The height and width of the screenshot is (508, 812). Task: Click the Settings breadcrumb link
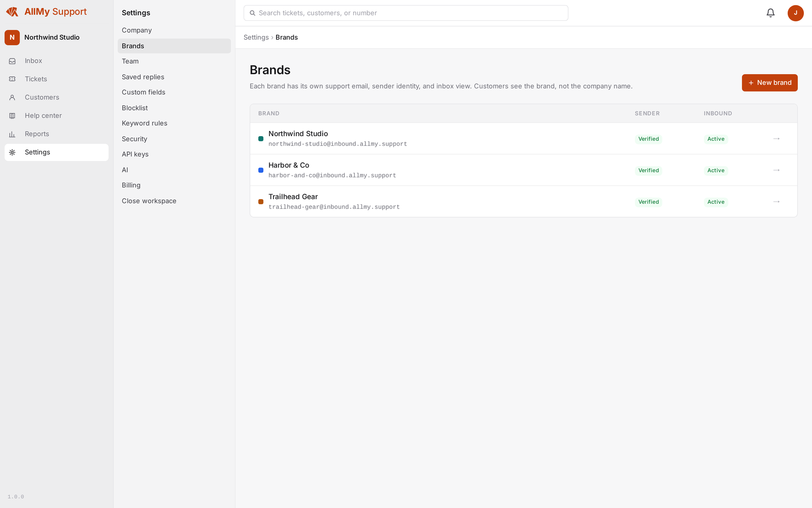click(256, 38)
